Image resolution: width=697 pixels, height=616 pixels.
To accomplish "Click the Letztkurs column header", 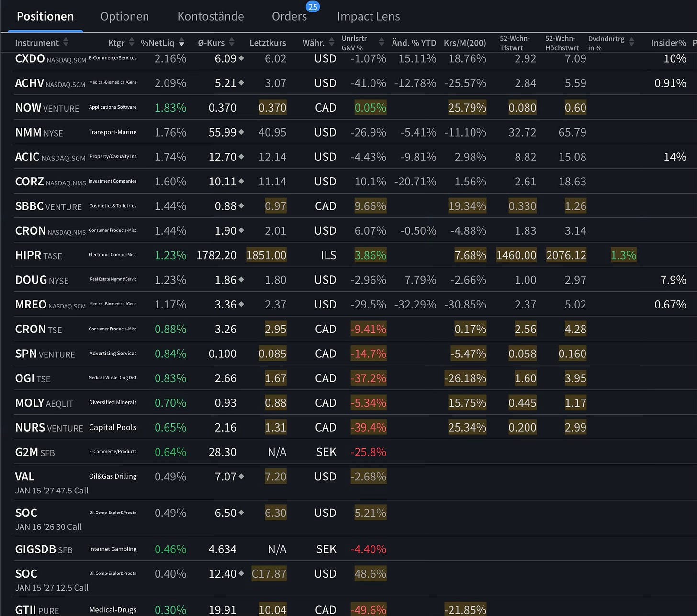I will click(x=268, y=43).
